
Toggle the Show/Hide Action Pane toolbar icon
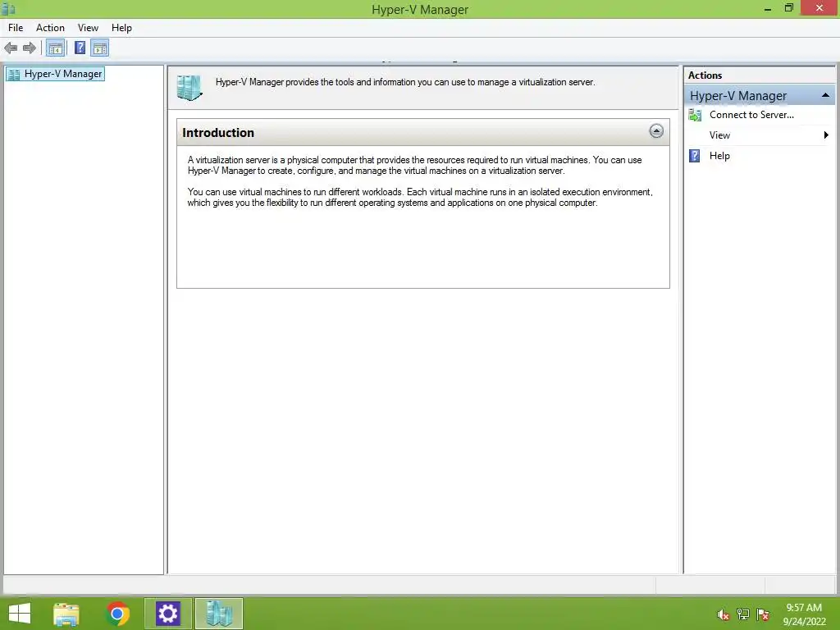tap(99, 48)
